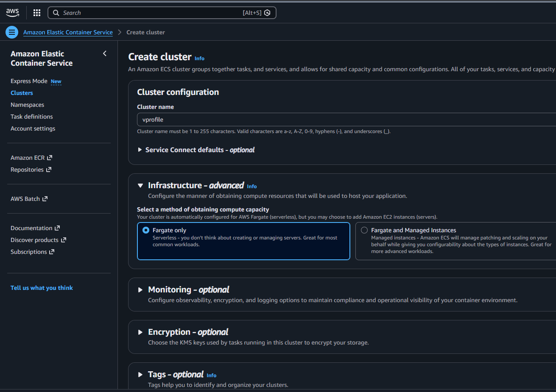Open Clusters in the sidebar
Image resolution: width=556 pixels, height=392 pixels.
coord(22,93)
